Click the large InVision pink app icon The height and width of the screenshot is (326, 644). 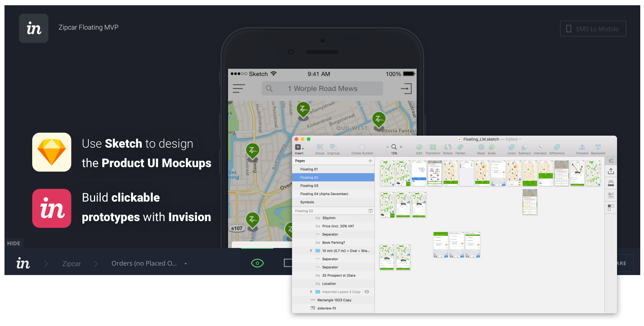pyautogui.click(x=52, y=208)
